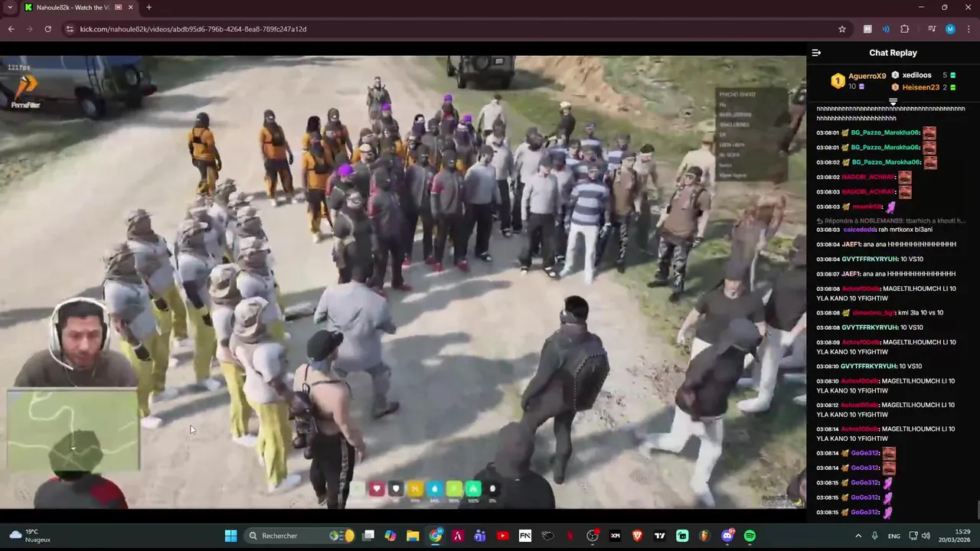Select "Chat Replay" heading

(x=893, y=53)
